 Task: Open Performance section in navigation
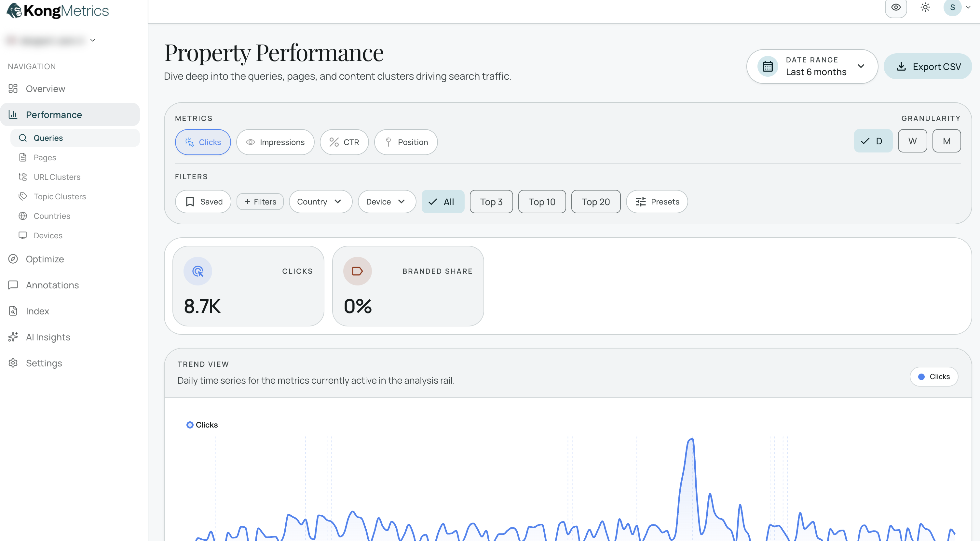pyautogui.click(x=70, y=114)
